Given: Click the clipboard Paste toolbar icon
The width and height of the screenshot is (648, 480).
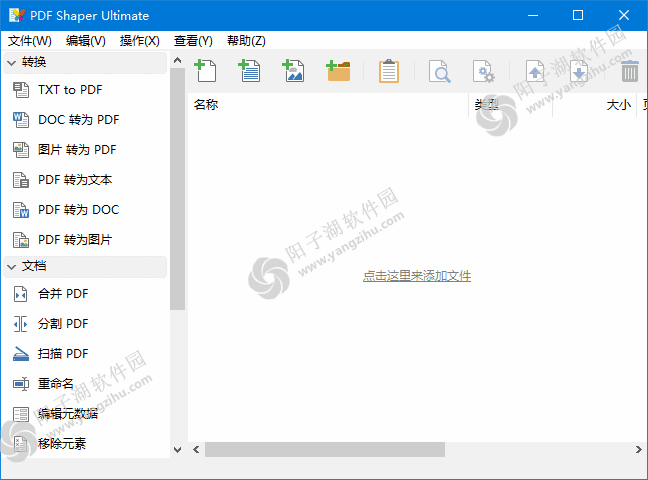Looking at the screenshot, I should 389,71.
